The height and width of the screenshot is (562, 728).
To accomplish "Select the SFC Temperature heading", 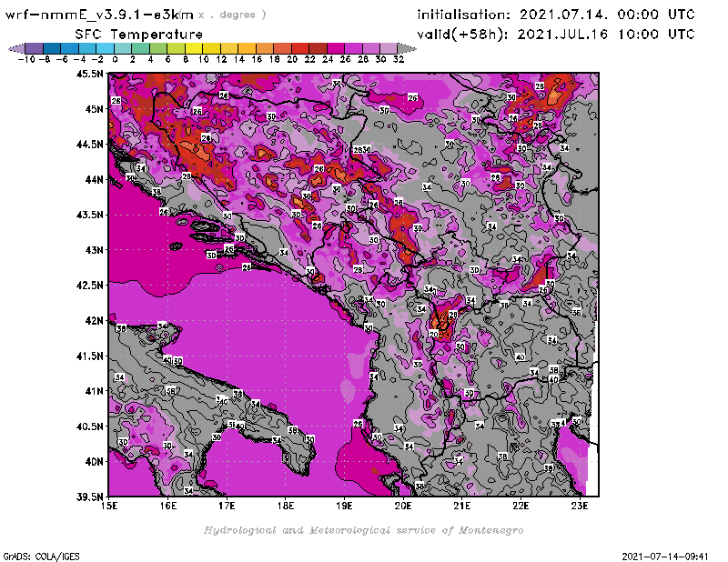I will (x=138, y=35).
